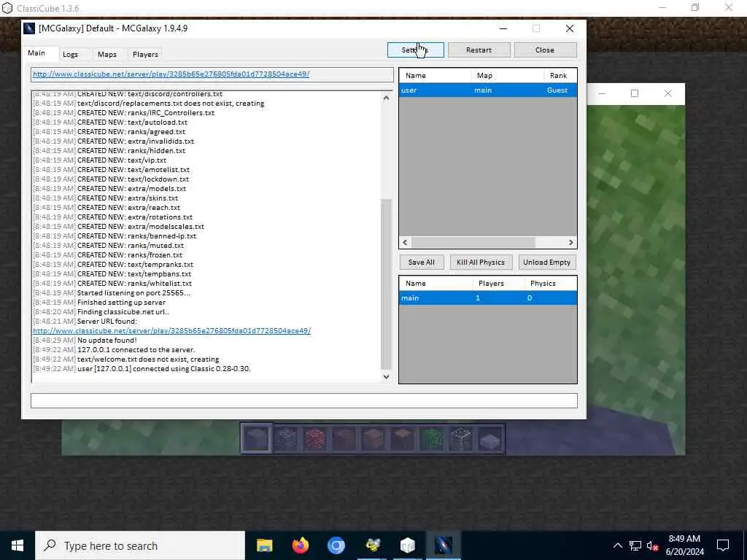Click the ClassiCube title bar icon

coord(7,8)
